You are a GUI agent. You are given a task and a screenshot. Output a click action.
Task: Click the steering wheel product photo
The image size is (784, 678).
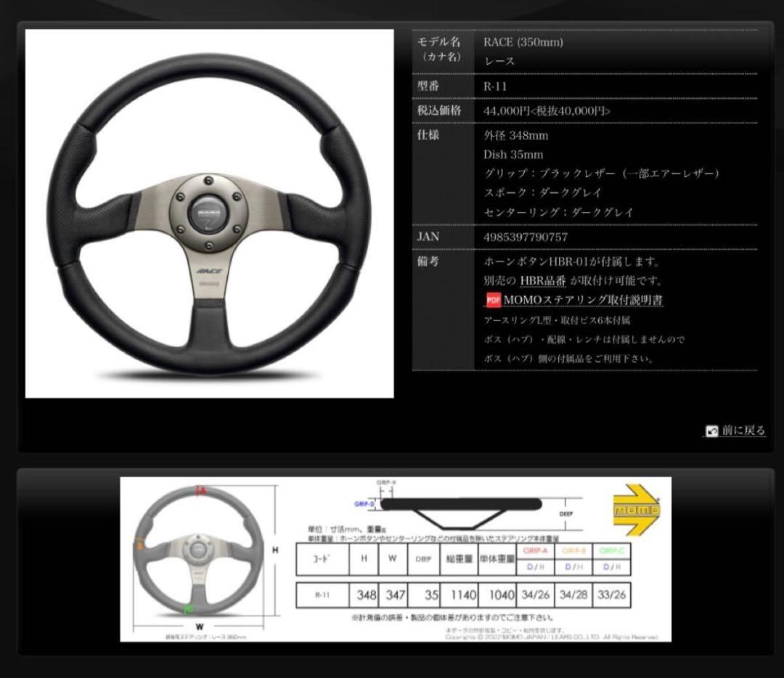tap(211, 214)
